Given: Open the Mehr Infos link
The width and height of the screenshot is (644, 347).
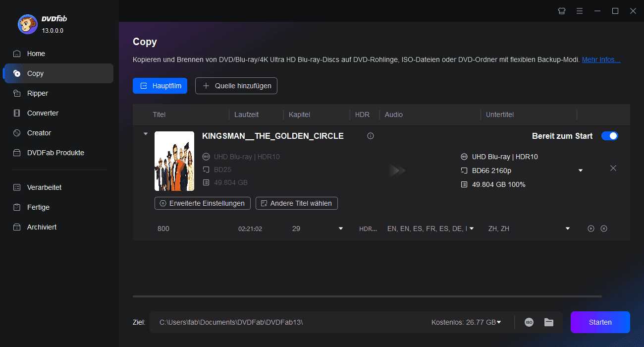Looking at the screenshot, I should pos(601,59).
